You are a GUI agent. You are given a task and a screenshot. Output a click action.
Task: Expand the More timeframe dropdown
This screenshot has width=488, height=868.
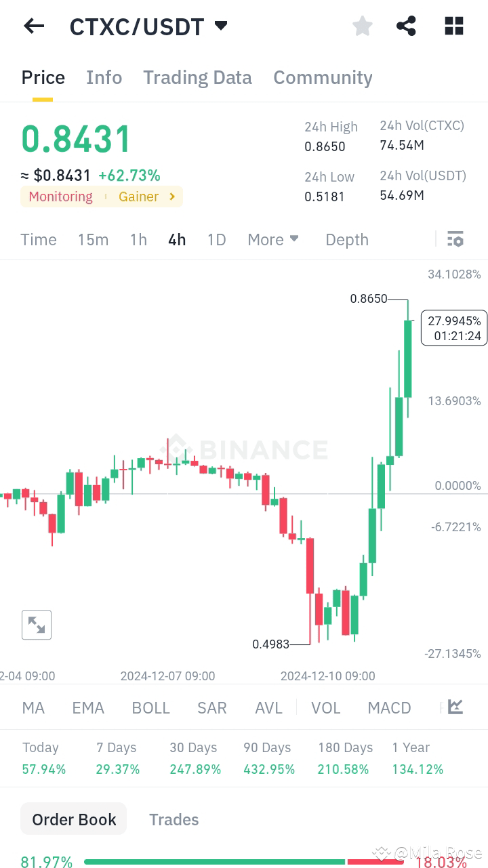point(272,239)
